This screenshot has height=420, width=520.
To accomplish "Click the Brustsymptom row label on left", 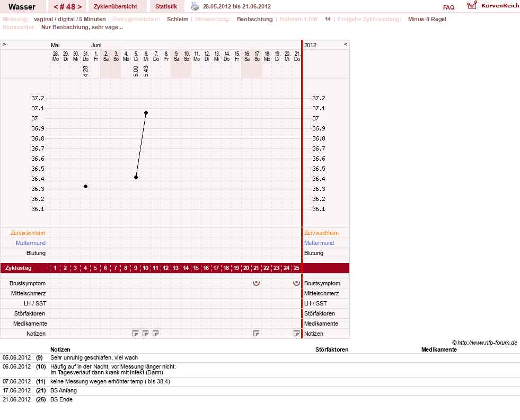I will pos(28,283).
